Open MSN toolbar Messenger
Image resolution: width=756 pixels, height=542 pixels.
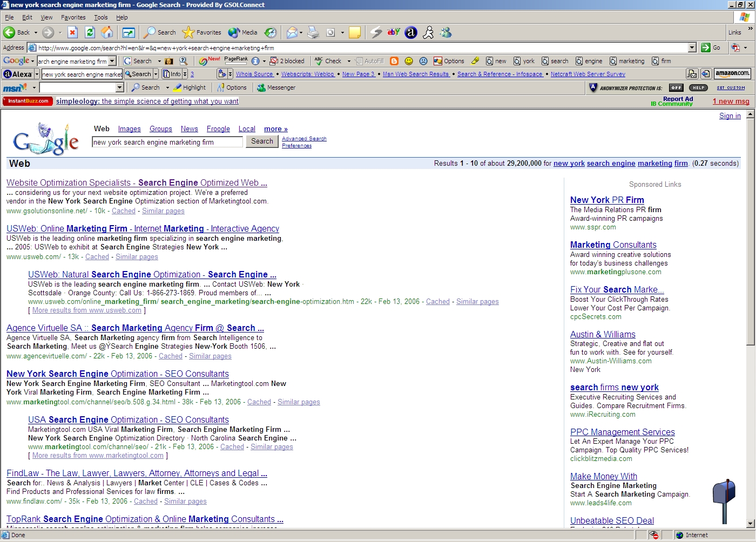tap(276, 87)
